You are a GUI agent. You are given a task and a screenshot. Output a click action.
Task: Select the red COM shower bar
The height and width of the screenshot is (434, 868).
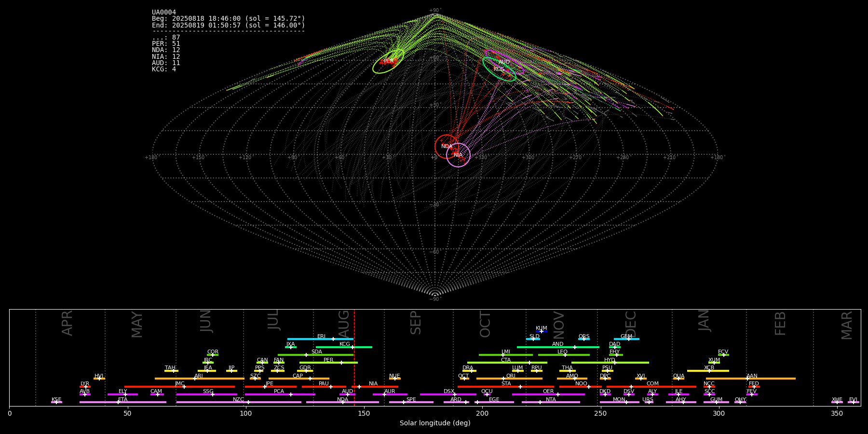tap(652, 387)
